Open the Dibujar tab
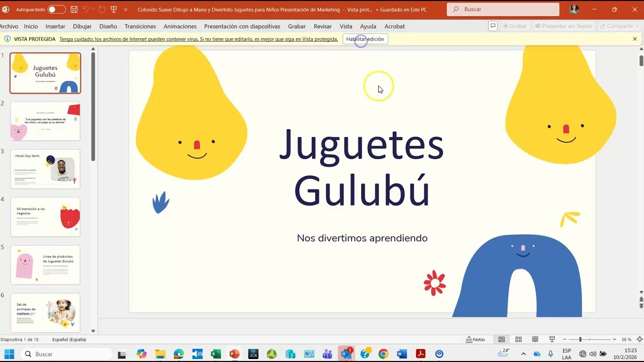644x362 pixels. [83, 26]
